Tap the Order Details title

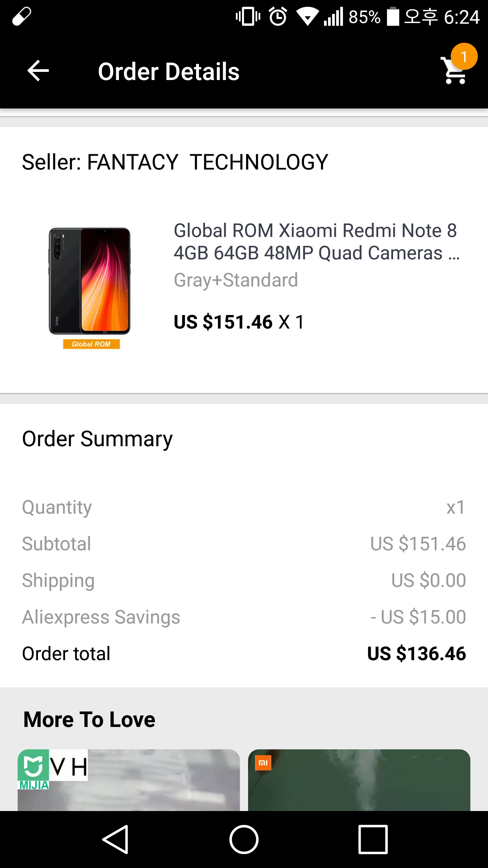(169, 72)
